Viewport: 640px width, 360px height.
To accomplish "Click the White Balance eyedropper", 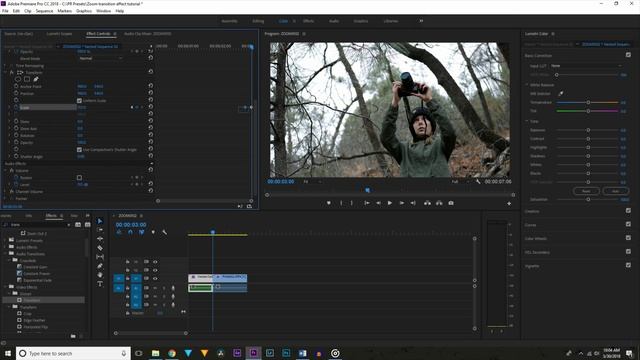I will (561, 93).
